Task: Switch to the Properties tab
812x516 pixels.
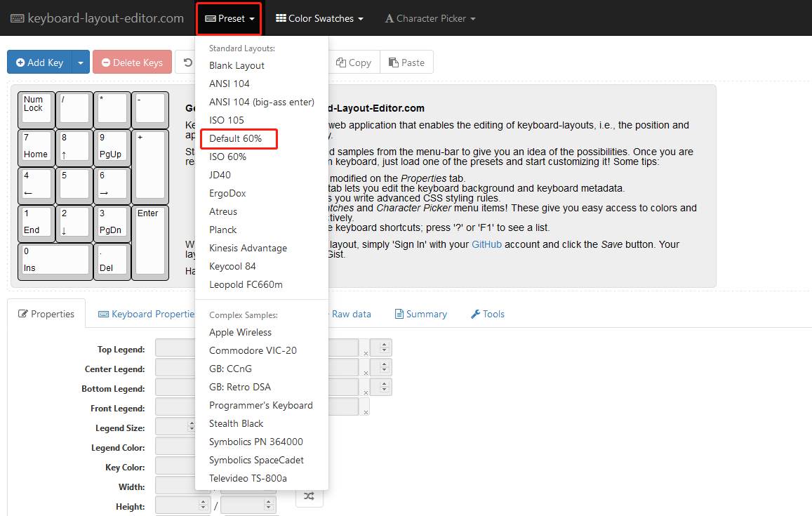Action: [46, 314]
